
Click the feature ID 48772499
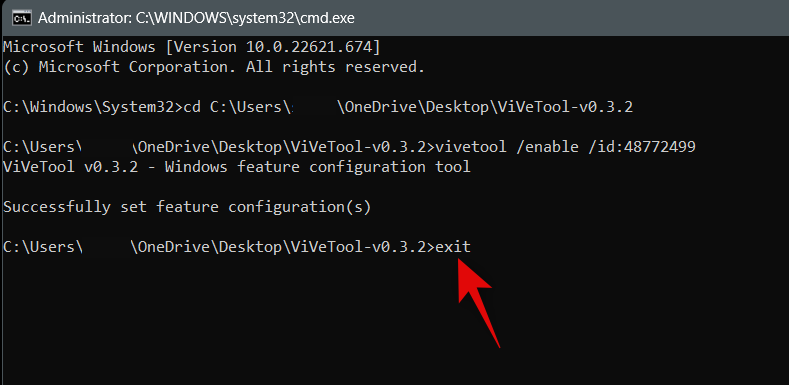tap(660, 147)
